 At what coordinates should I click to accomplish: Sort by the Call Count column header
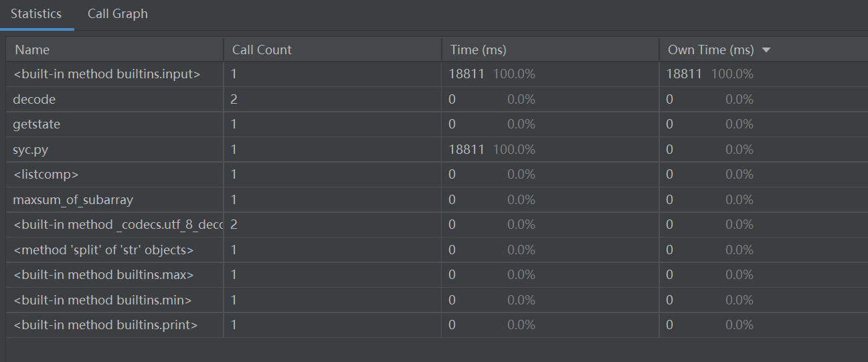[x=262, y=50]
